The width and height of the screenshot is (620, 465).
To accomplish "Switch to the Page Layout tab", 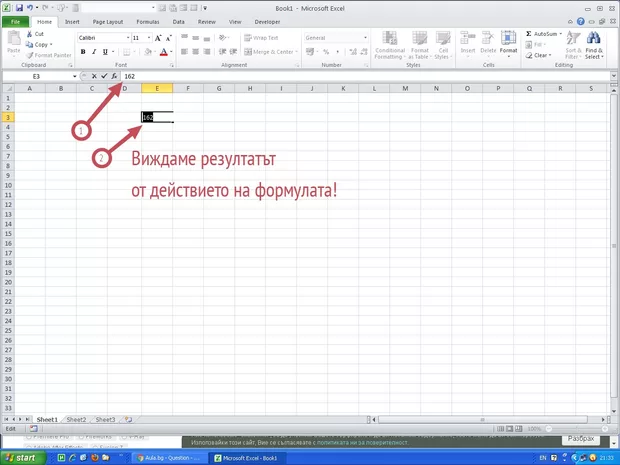I will [x=108, y=22].
